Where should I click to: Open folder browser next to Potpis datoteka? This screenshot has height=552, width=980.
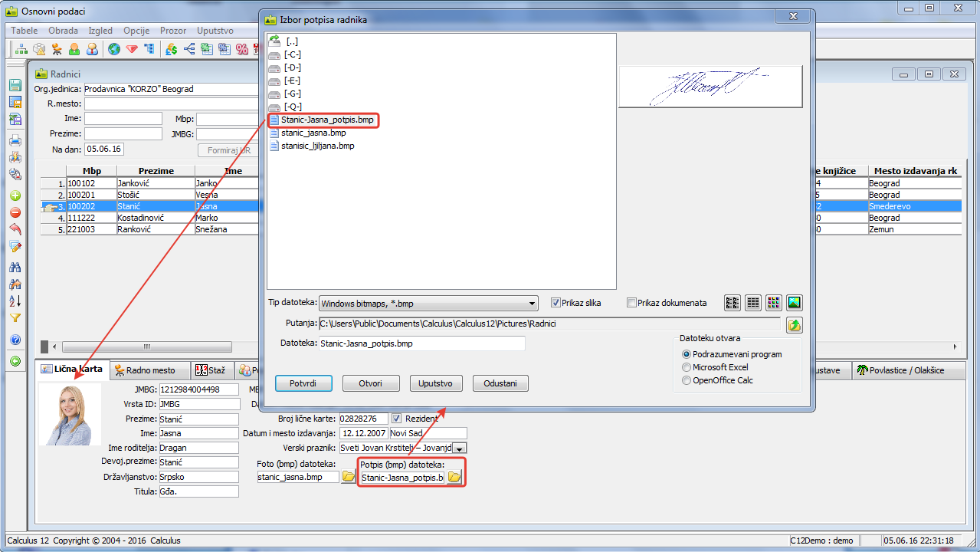(x=454, y=478)
